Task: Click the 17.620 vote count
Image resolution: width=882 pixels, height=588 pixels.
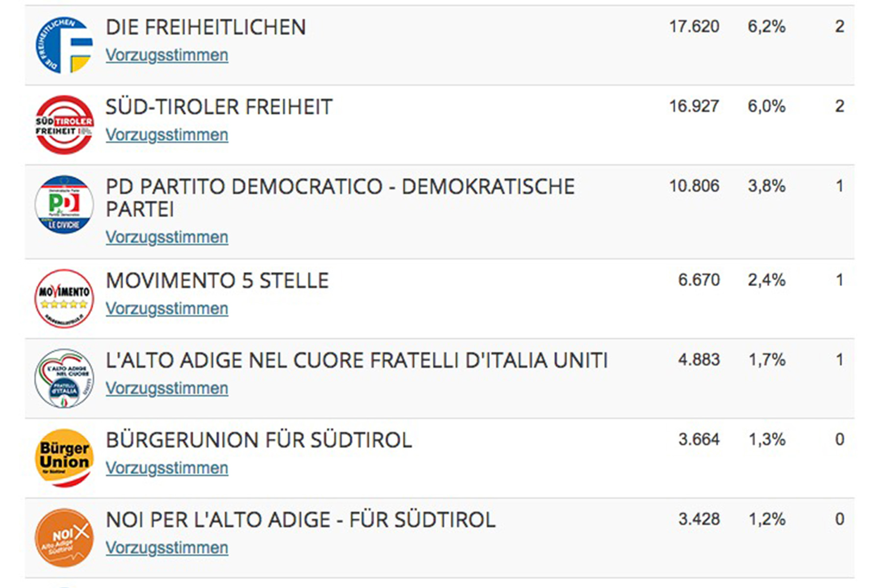Action: click(x=694, y=26)
